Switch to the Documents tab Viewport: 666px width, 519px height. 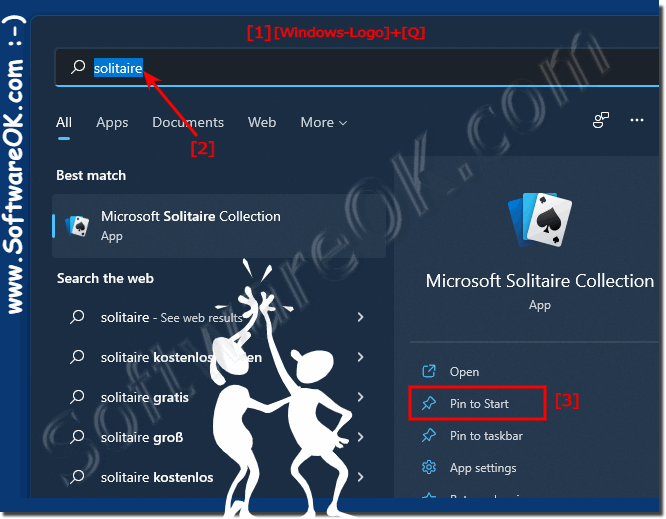point(188,122)
